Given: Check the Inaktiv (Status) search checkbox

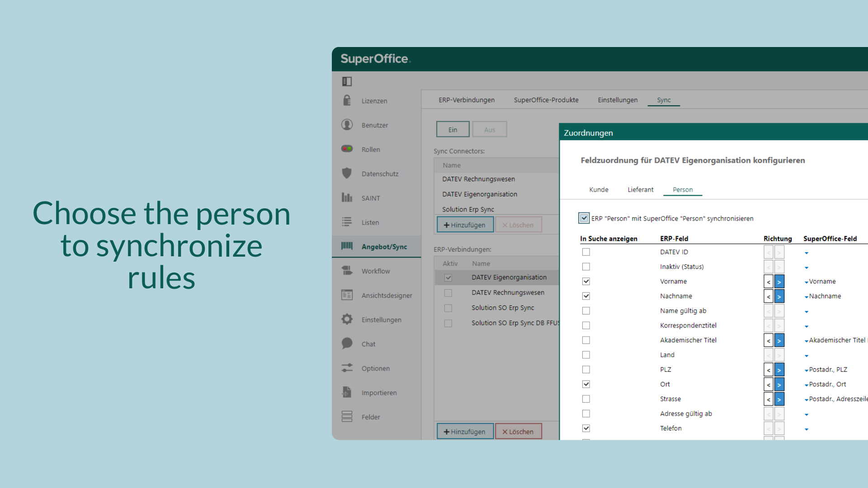Looking at the screenshot, I should pyautogui.click(x=586, y=267).
